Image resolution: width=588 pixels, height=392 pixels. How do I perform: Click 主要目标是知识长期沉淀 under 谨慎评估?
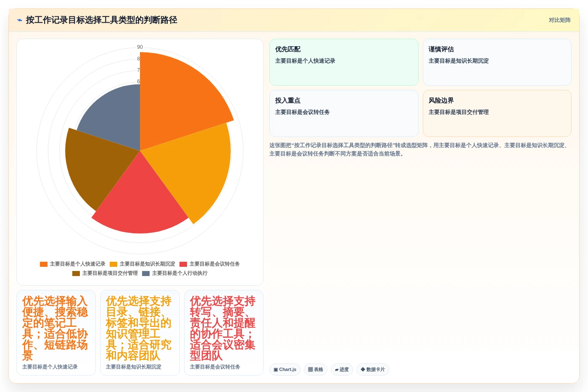point(459,61)
